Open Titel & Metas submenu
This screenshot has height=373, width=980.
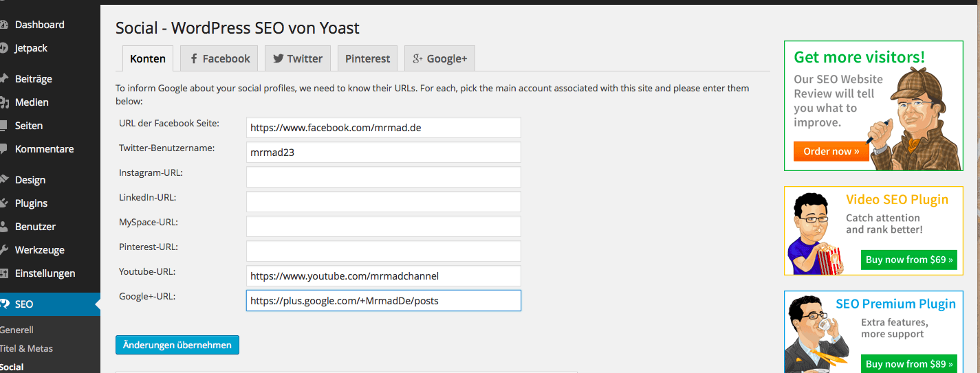click(26, 348)
